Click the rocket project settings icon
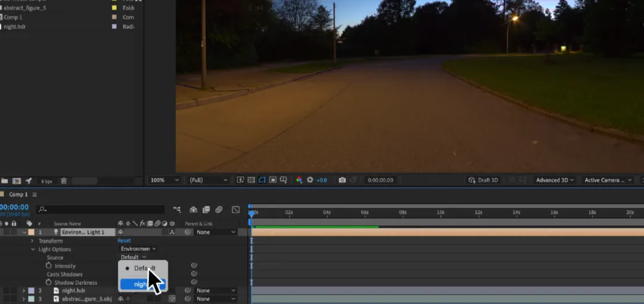Image resolution: width=644 pixels, height=304 pixels. (x=29, y=180)
